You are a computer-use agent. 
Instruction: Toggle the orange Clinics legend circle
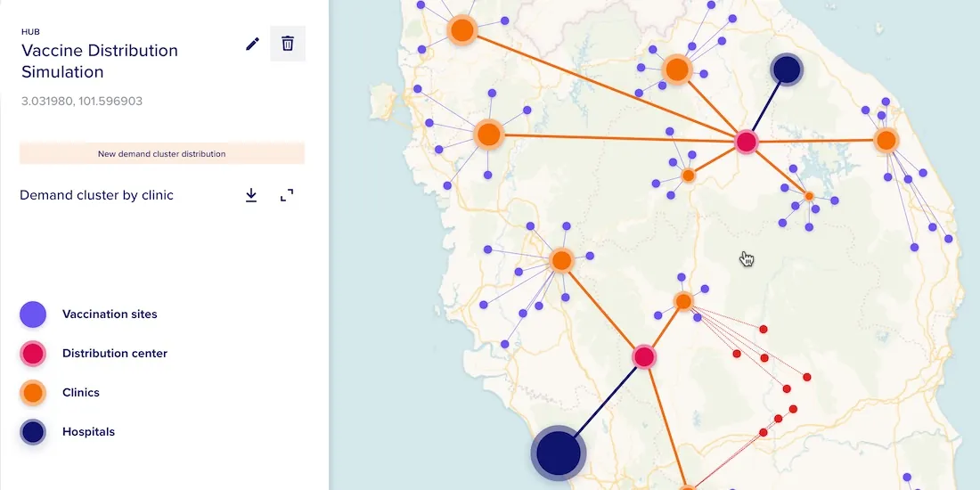pyautogui.click(x=33, y=393)
